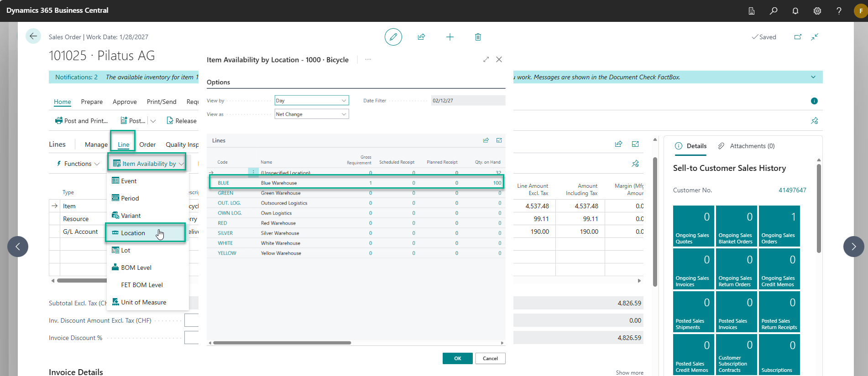Expand the Functions menu
868x376 pixels.
(78, 164)
